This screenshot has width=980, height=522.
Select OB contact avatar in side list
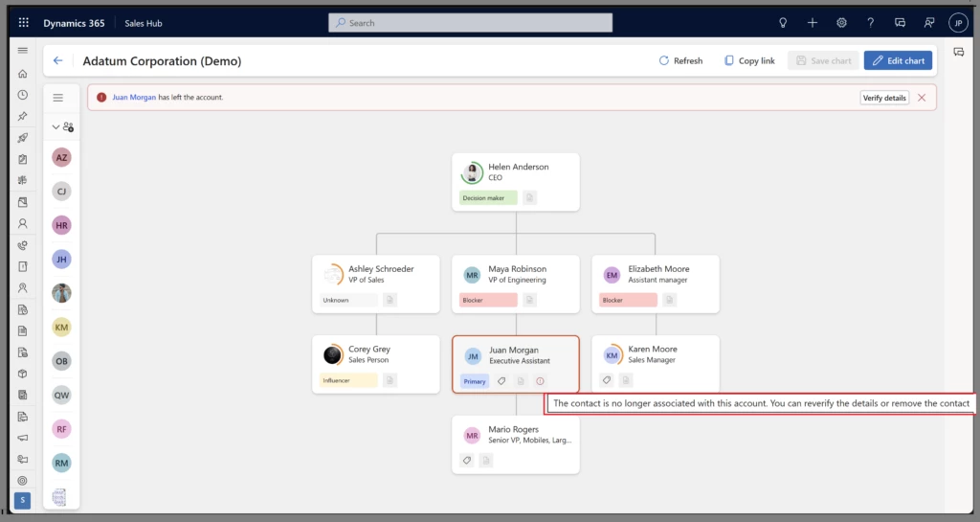pyautogui.click(x=61, y=361)
